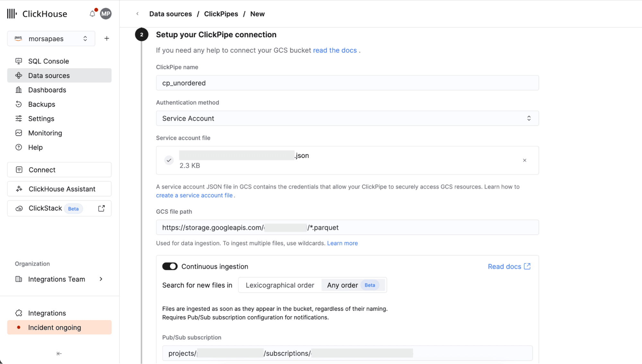Go back using breadcrumb chevron
This screenshot has width=642, height=364.
(137, 14)
